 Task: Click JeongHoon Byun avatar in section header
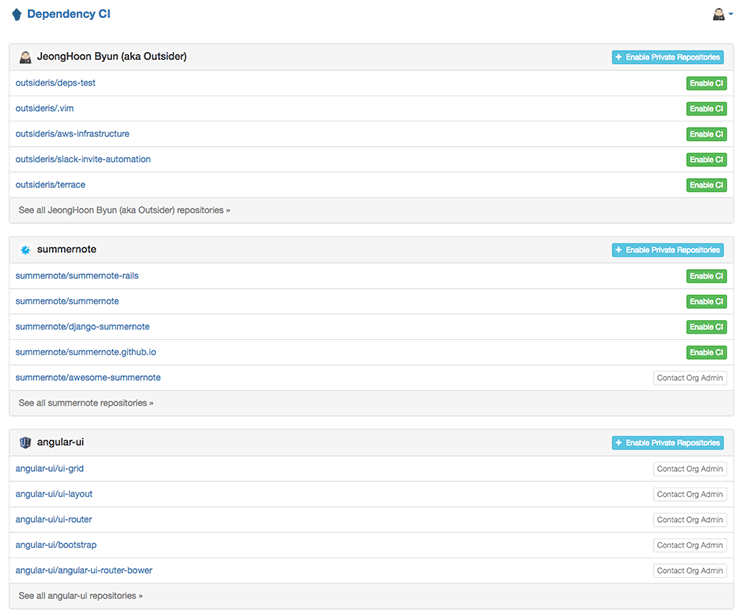[x=25, y=57]
